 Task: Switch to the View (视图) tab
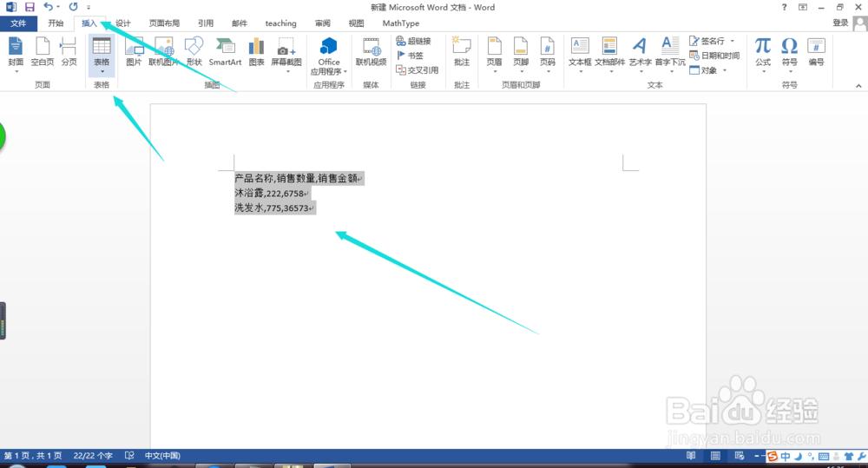click(356, 23)
